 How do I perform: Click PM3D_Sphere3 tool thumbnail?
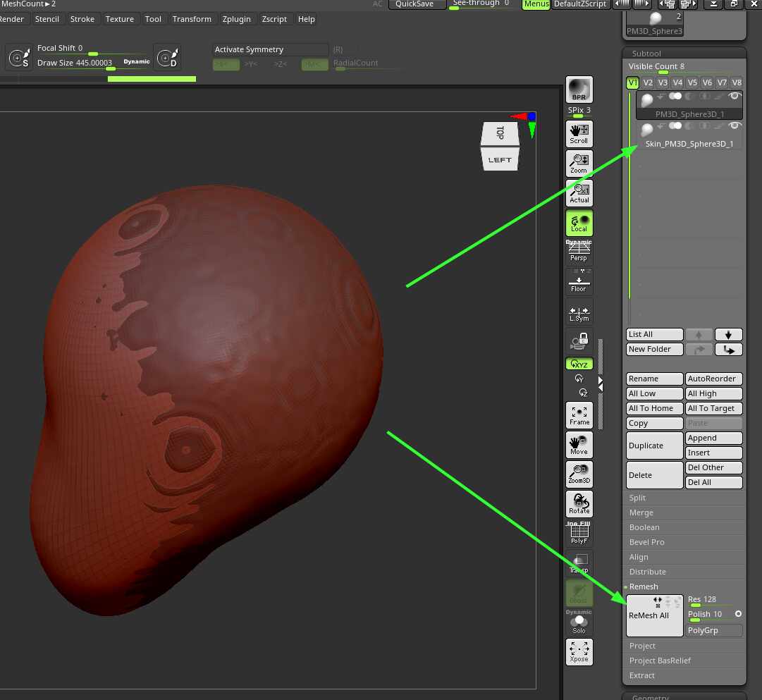tap(654, 25)
